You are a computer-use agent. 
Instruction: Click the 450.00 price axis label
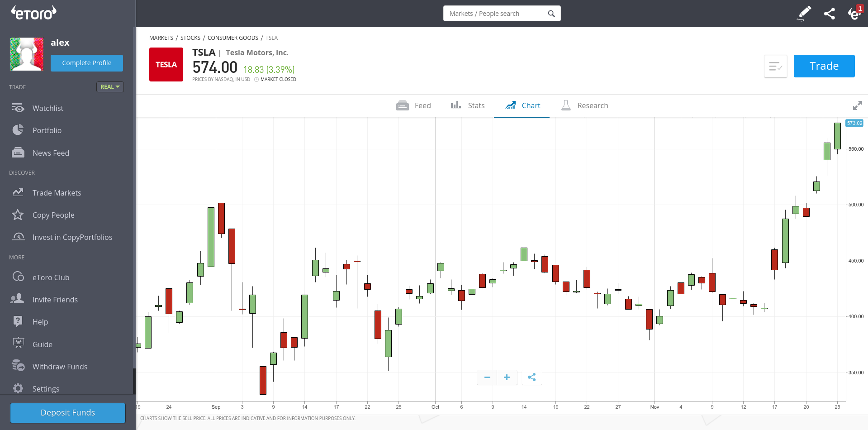click(856, 261)
